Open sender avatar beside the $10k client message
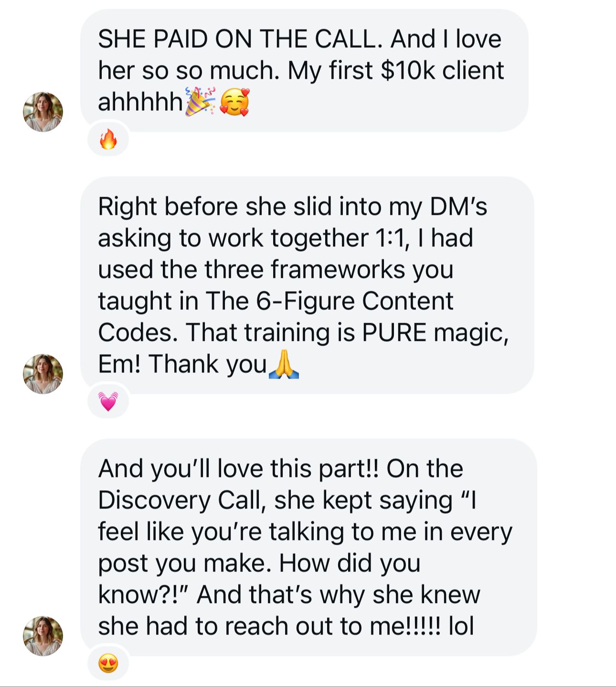616x687 pixels. click(43, 112)
